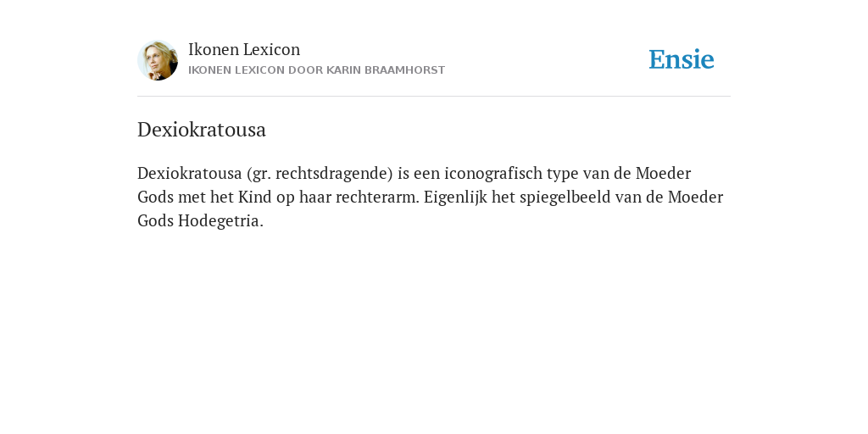Click 'Moeder' at the end of line one
Viewport: 868px width, 434px height.
pos(663,173)
